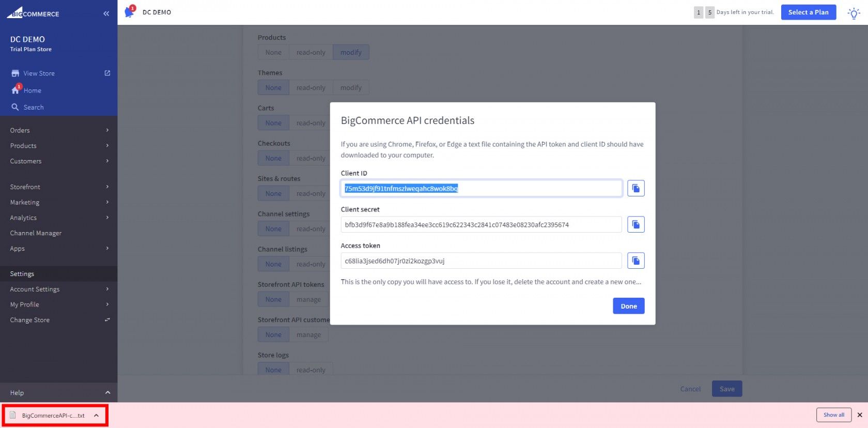Click the Cancel link
This screenshot has width=868, height=428.
pos(691,389)
